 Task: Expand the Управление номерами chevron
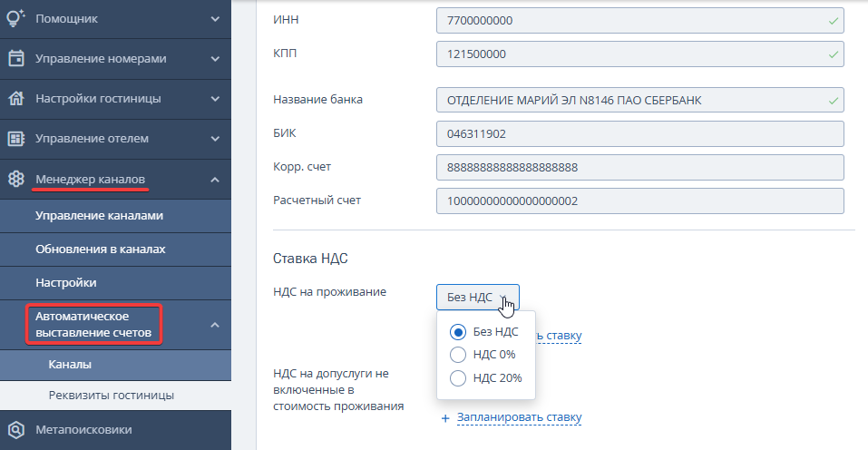click(x=215, y=59)
